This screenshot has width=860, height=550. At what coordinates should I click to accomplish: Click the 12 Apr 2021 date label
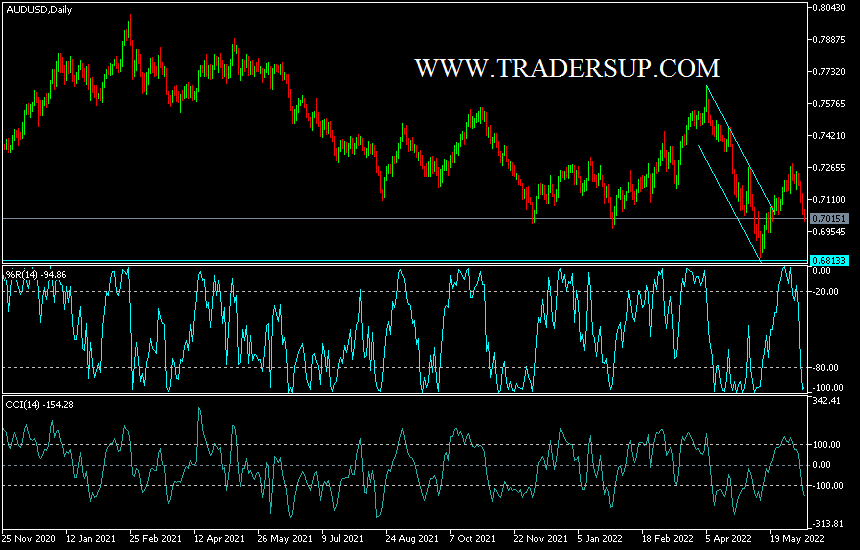pyautogui.click(x=219, y=538)
